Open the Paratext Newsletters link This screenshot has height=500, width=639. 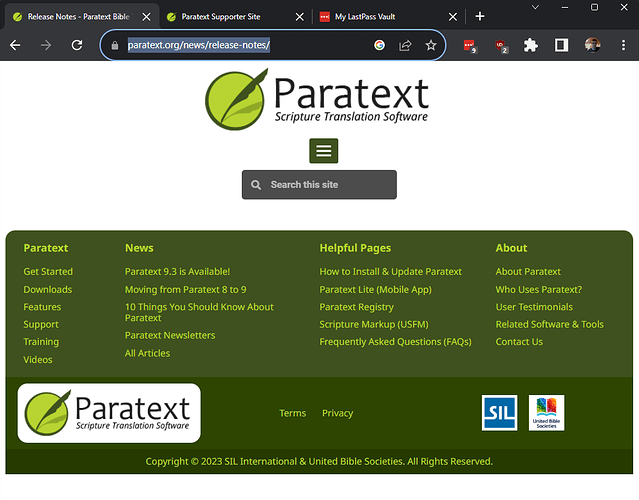(170, 335)
